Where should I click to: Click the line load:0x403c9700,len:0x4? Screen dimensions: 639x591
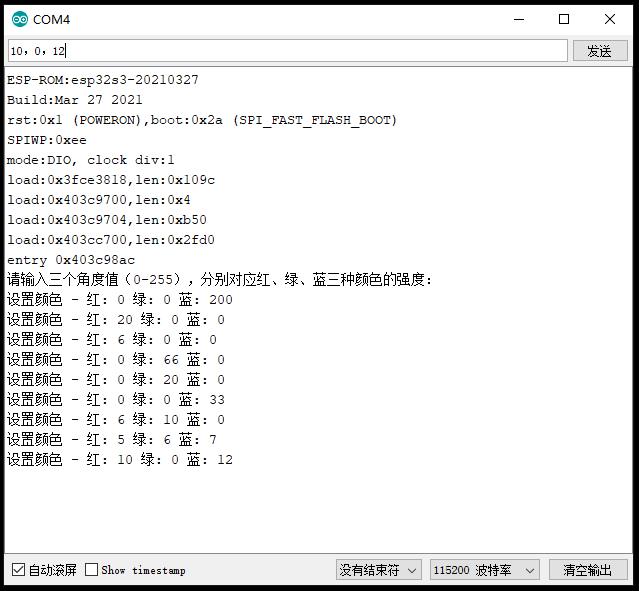(99, 200)
